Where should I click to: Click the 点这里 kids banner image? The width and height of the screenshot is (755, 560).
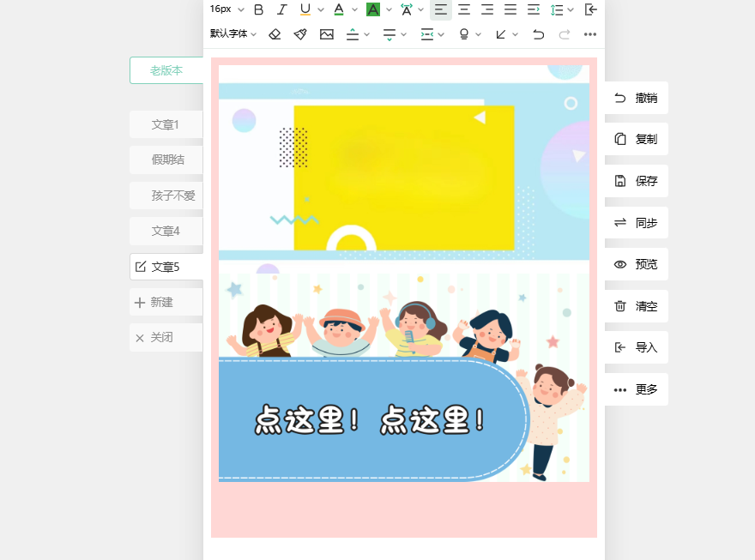404,377
